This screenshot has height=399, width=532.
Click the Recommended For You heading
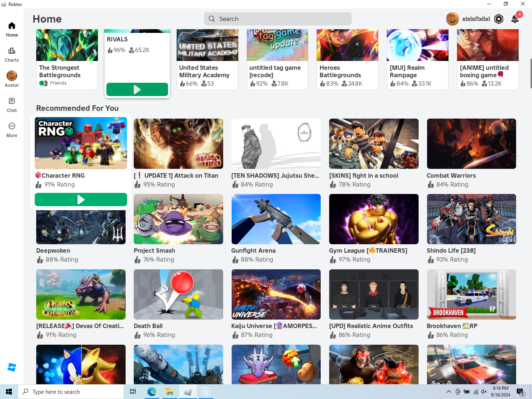[x=78, y=108]
